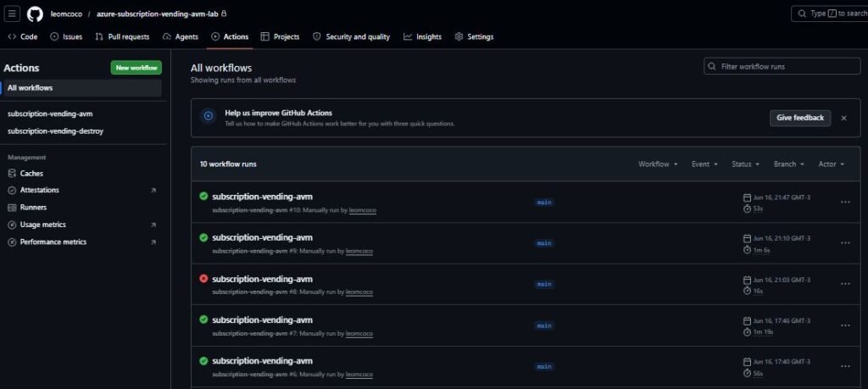This screenshot has width=868, height=389.
Task: Open azure-subscription-vending-avm-lab repository link
Action: point(157,14)
